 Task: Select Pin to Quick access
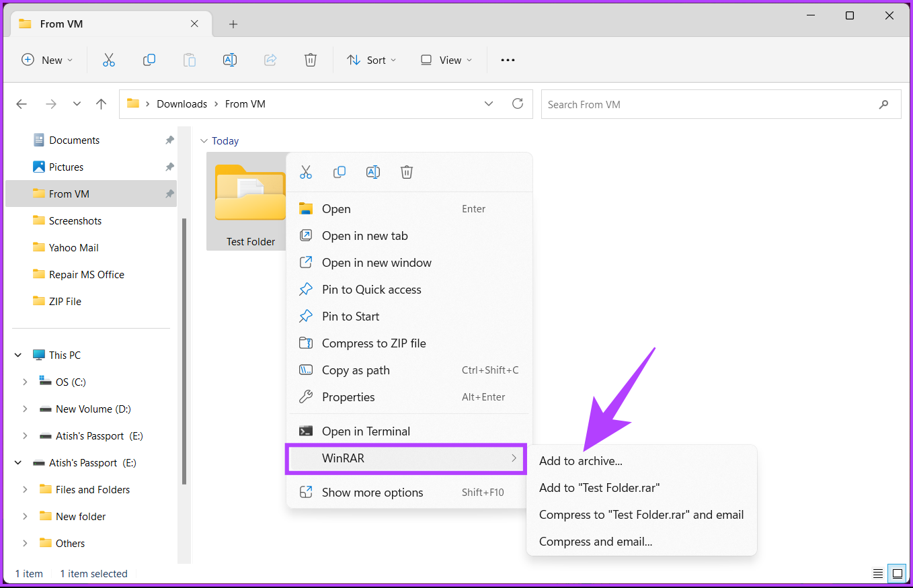click(x=409, y=290)
